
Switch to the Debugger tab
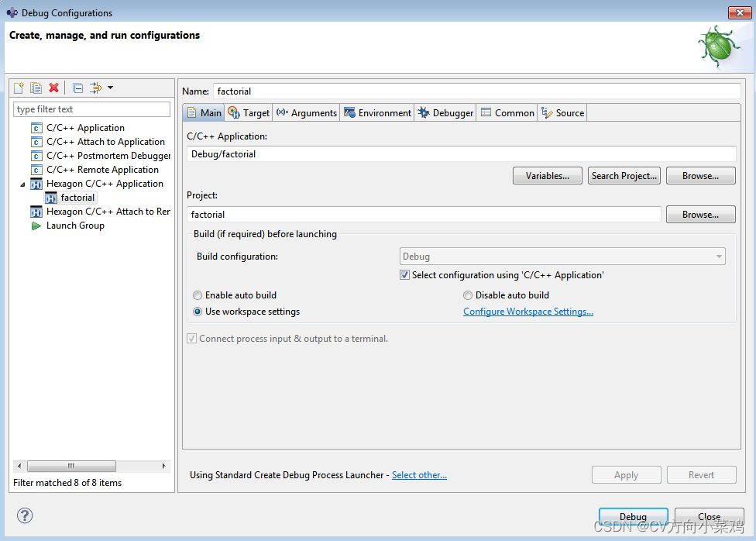[445, 113]
